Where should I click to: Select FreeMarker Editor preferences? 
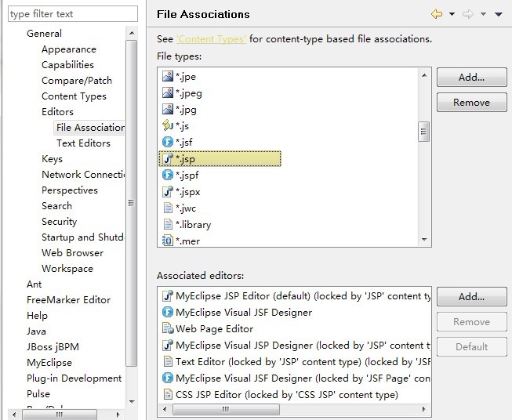(68, 300)
